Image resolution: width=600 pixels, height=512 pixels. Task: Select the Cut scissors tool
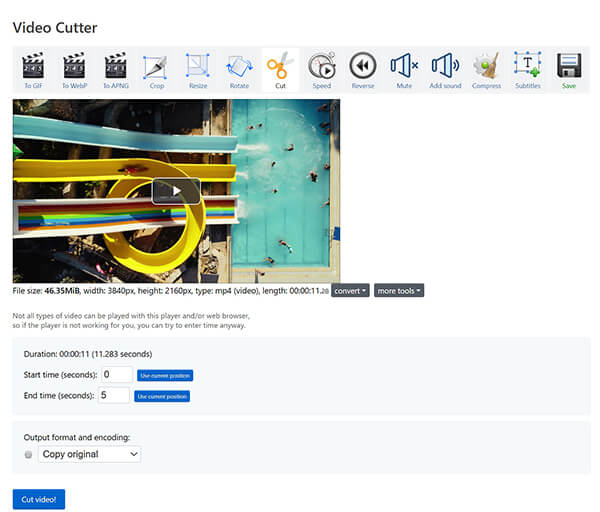[x=280, y=70]
